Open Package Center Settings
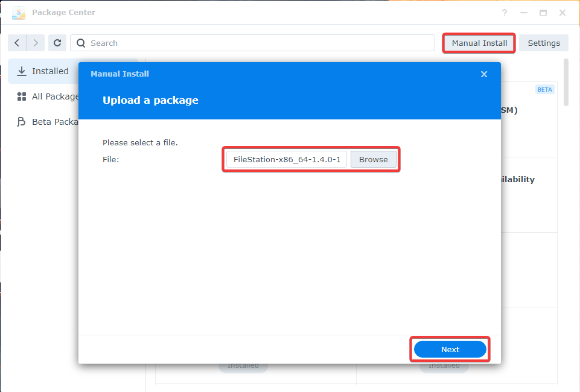This screenshot has height=392, width=580. [543, 43]
